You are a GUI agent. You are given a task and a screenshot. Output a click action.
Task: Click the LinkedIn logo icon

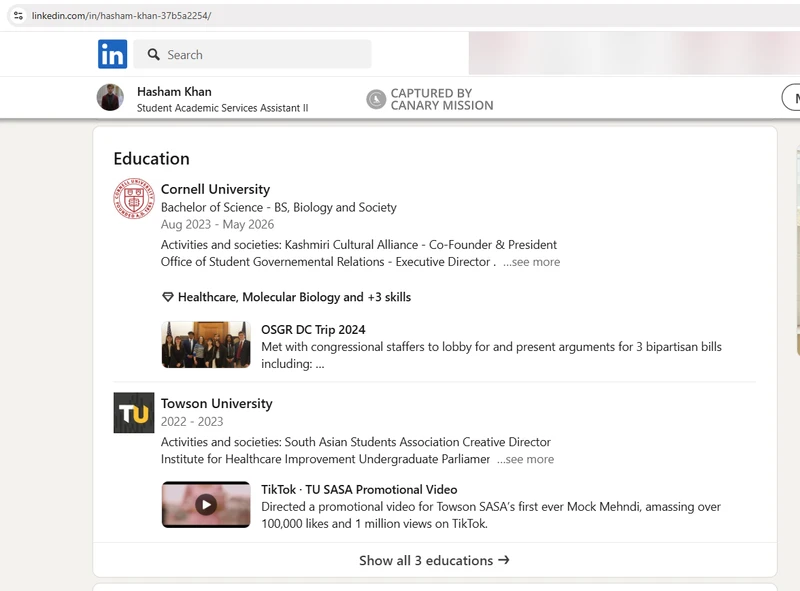[112, 54]
